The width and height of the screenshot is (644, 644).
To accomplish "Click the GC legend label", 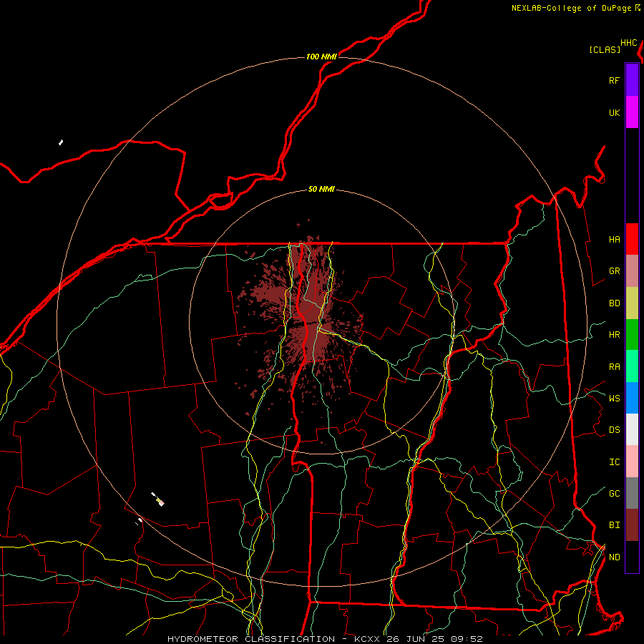I will [614, 493].
